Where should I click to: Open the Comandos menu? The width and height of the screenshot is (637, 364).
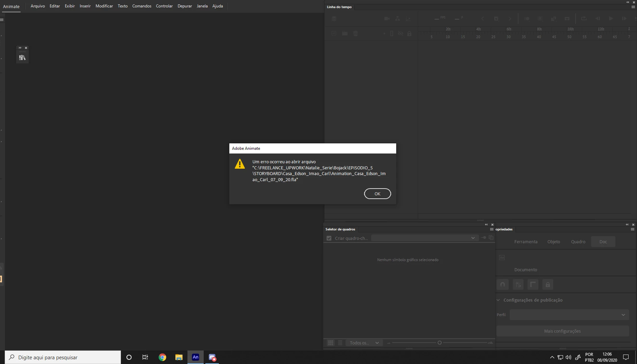coord(142,6)
